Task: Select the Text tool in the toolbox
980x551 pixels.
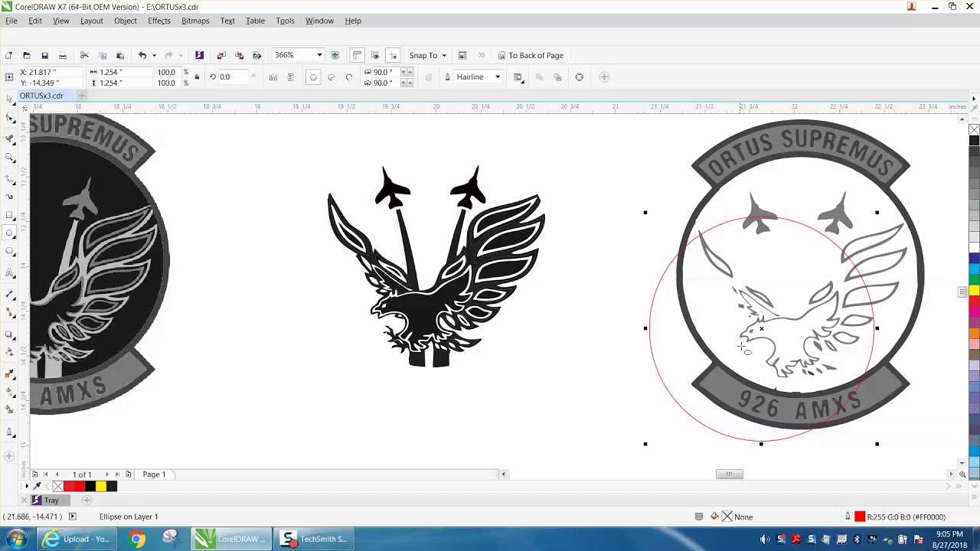Action: pos(9,273)
